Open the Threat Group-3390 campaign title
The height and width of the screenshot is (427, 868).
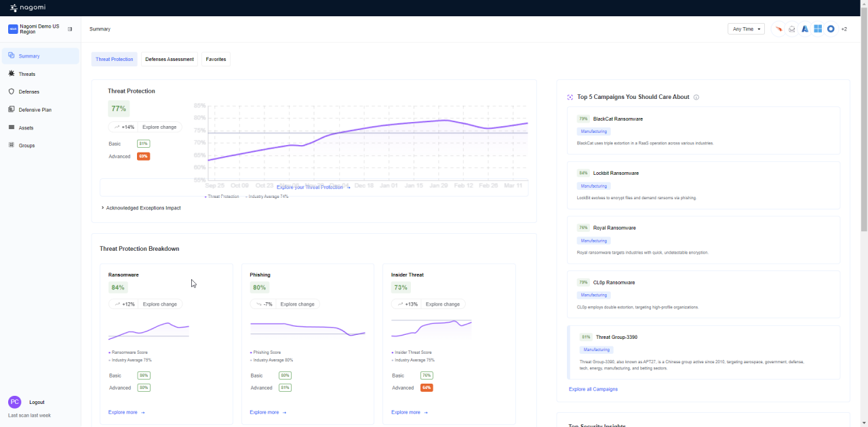pyautogui.click(x=616, y=337)
